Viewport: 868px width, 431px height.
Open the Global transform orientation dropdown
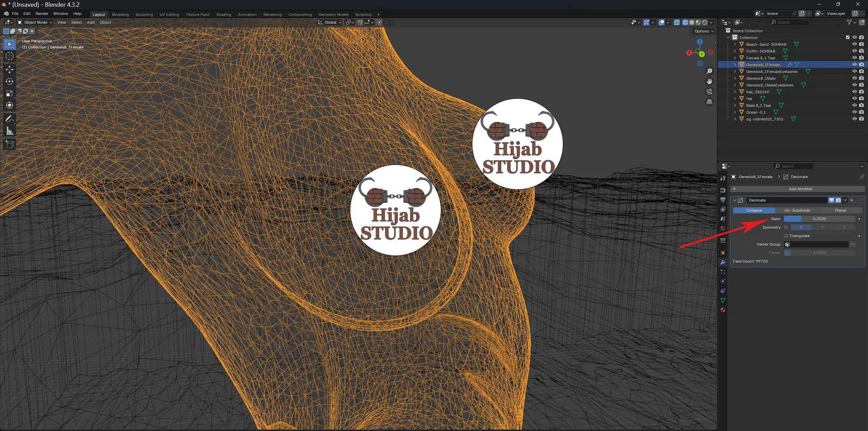coord(330,22)
